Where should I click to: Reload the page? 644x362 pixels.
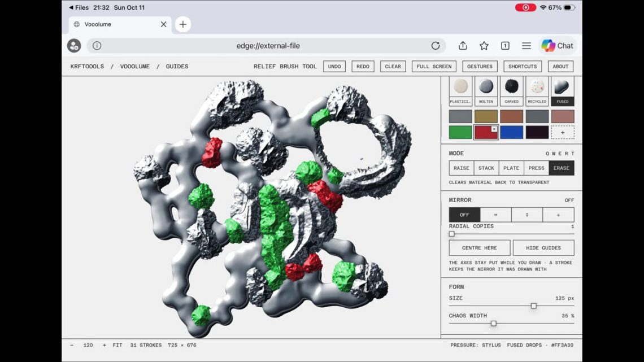(x=436, y=46)
